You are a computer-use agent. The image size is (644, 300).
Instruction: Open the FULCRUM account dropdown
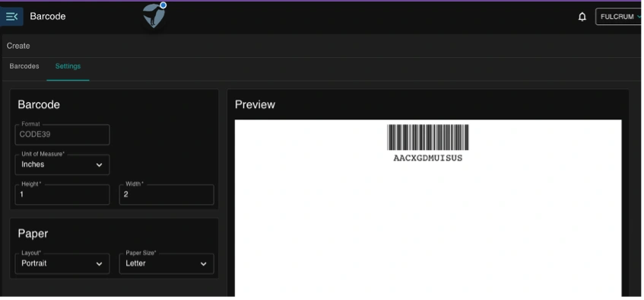tap(619, 17)
